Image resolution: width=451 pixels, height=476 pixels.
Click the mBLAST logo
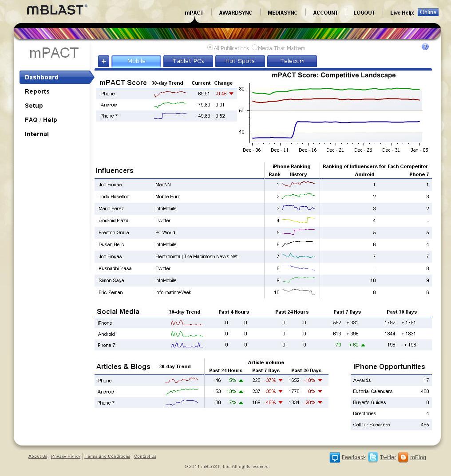point(57,10)
